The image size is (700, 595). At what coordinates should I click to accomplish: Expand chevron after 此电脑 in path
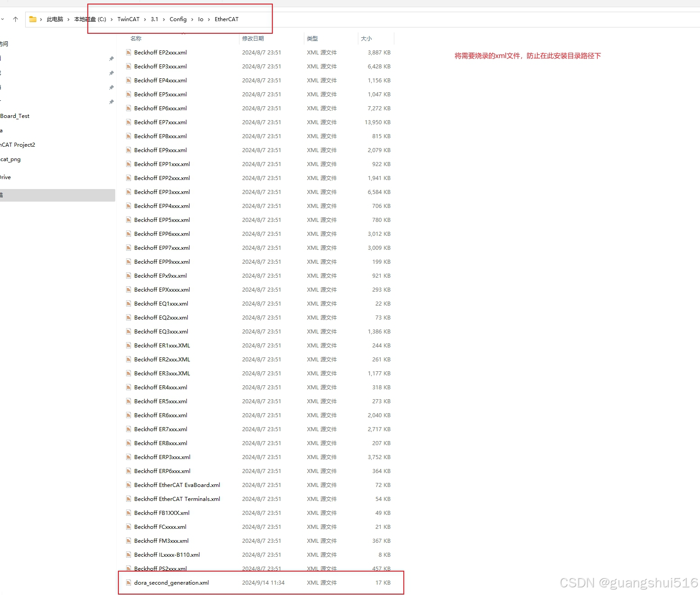pyautogui.click(x=68, y=19)
